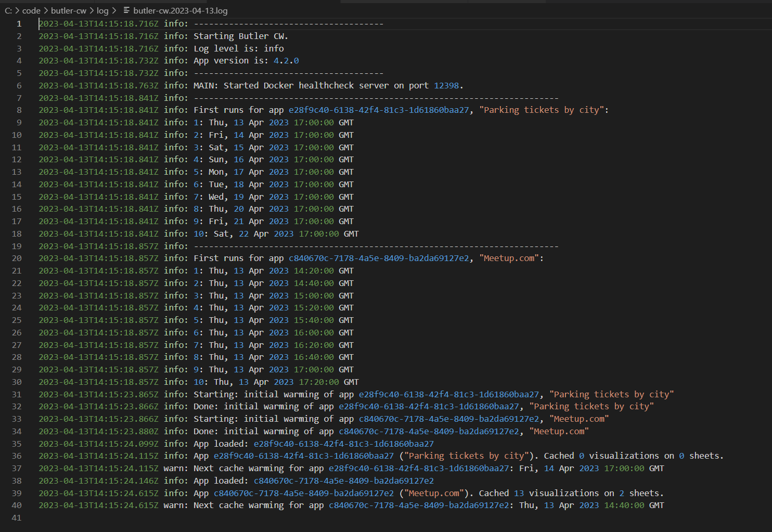Screen dimensions: 772x532
Task: Select empty line number 41 in the gutter
Action: 17,517
